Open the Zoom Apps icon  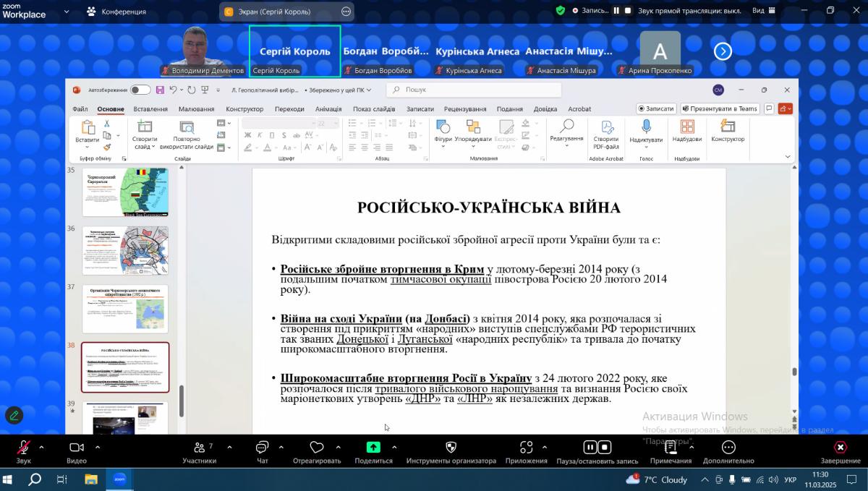(x=526, y=448)
